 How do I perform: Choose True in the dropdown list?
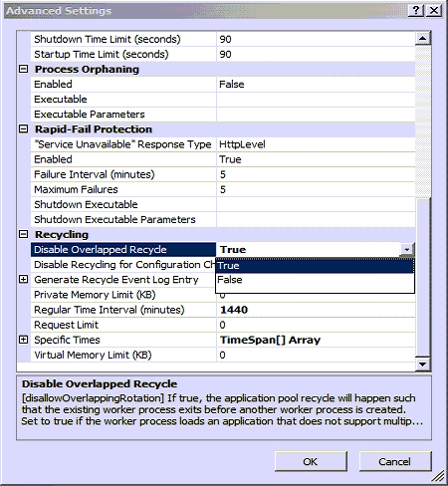tap(315, 266)
